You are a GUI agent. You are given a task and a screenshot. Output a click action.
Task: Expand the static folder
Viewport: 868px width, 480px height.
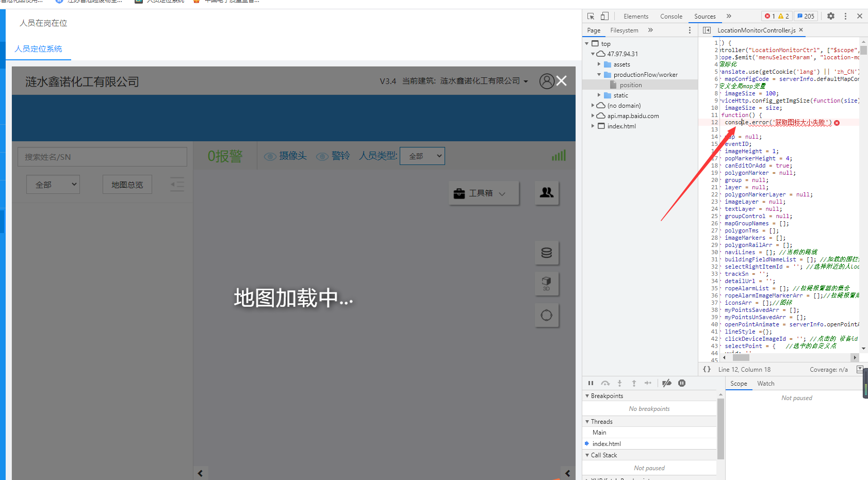599,95
